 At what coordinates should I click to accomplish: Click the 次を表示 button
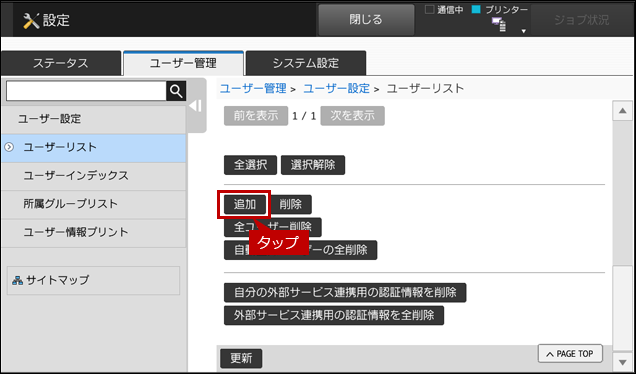(x=352, y=116)
